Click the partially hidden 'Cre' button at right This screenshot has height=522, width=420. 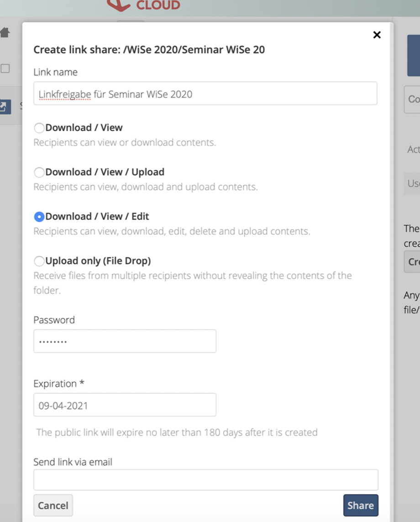[x=413, y=262]
